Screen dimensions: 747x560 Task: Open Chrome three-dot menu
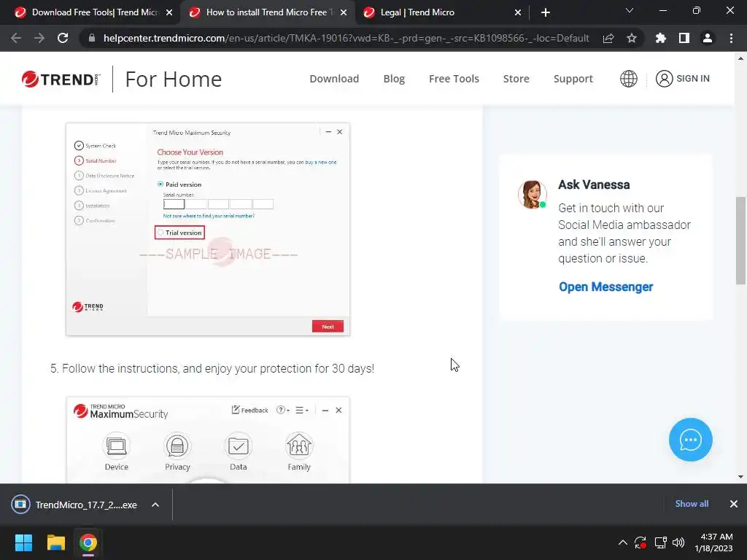pyautogui.click(x=731, y=38)
